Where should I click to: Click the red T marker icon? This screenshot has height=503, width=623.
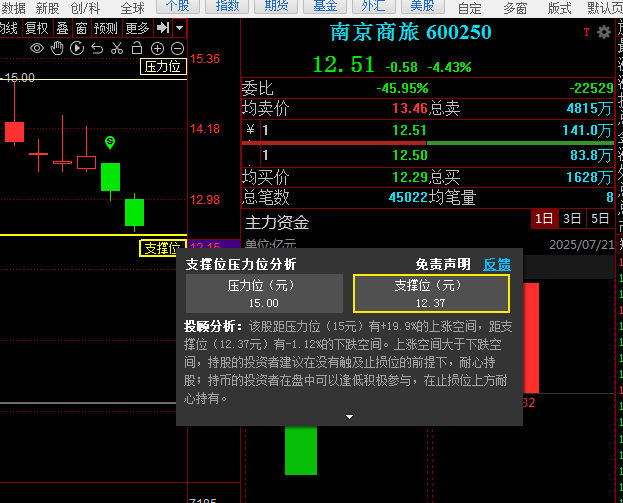tap(586, 33)
